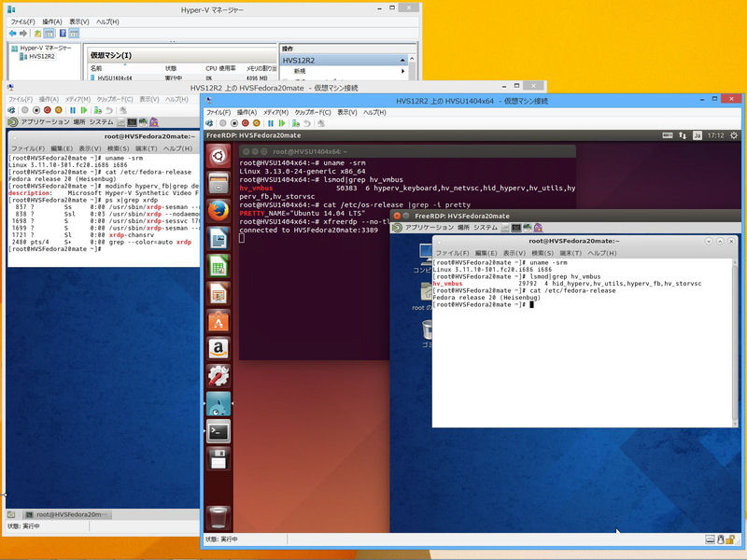Screen dimensions: 747x560
Task: Select the Terminal icon in Ubuntu launcher
Action: click(x=218, y=431)
